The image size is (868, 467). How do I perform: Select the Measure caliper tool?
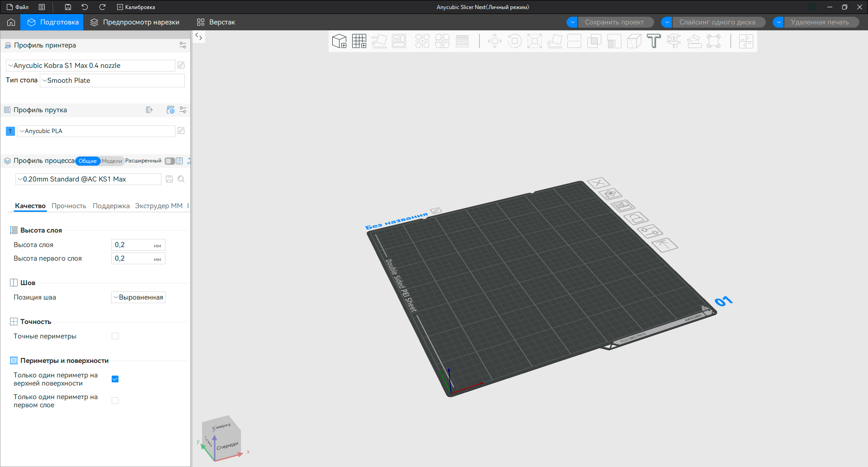pos(674,41)
